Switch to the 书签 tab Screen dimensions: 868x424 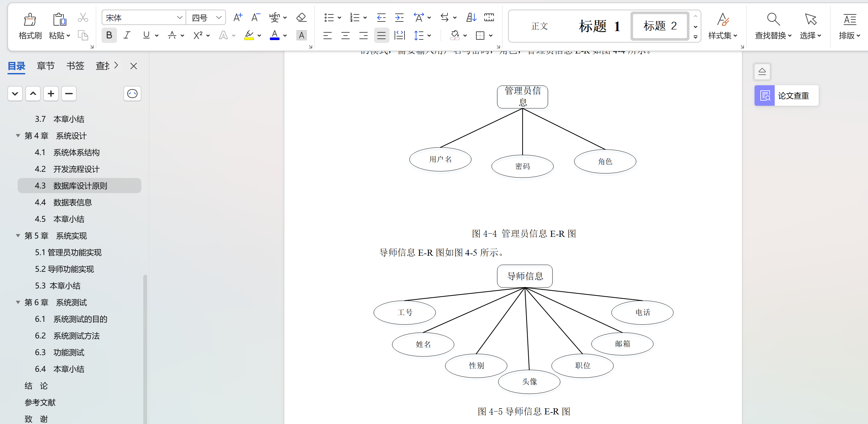tap(75, 66)
